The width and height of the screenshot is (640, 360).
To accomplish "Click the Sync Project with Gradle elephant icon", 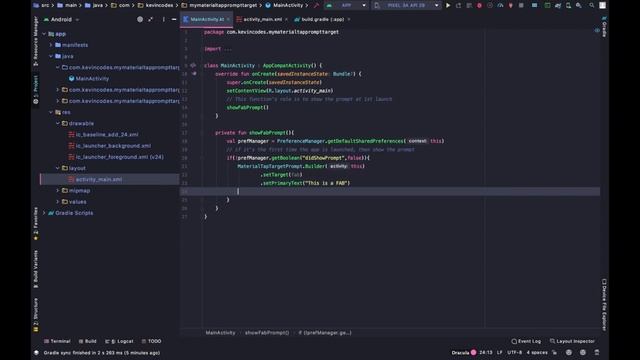I will (x=558, y=5).
